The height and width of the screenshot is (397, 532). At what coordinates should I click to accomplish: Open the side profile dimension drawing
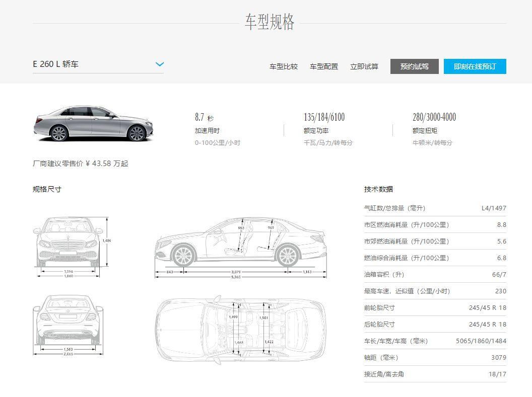(x=240, y=247)
